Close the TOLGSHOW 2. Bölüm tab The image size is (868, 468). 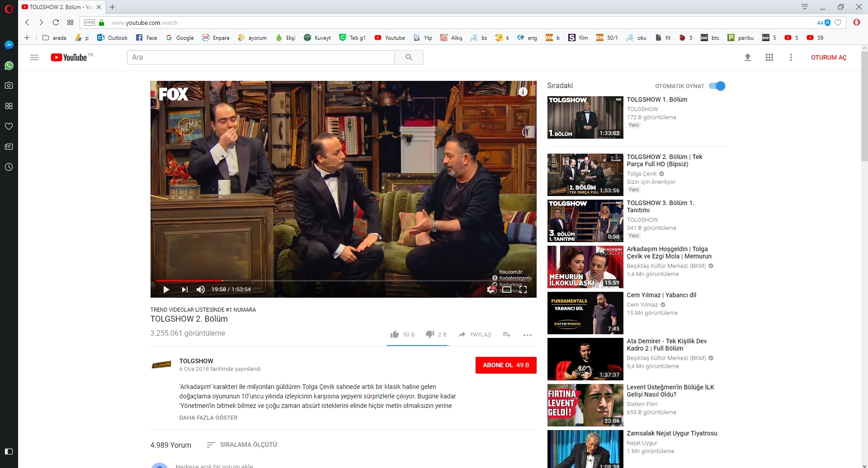click(x=99, y=7)
